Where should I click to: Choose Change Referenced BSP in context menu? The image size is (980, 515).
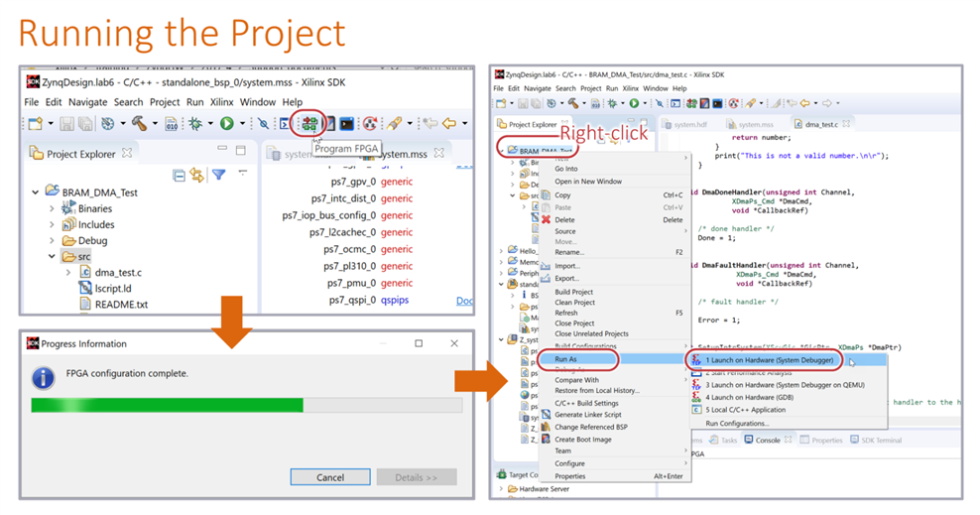click(590, 427)
